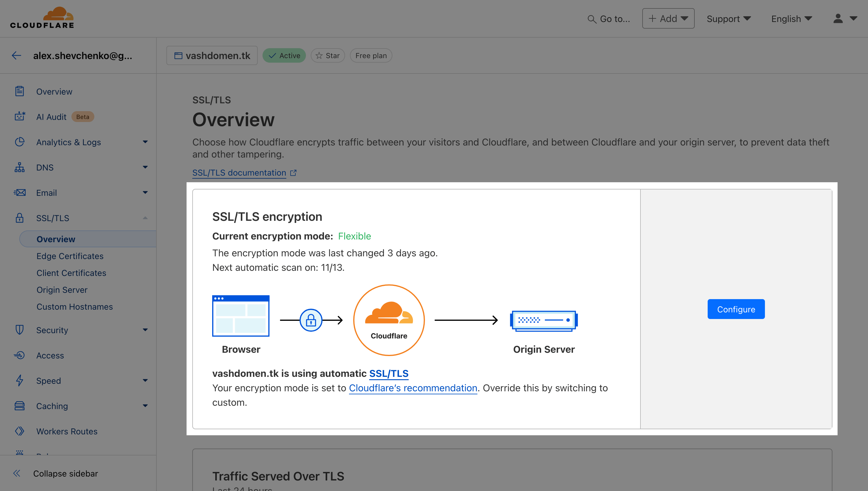Click the Speed lightning bolt icon

pos(20,380)
